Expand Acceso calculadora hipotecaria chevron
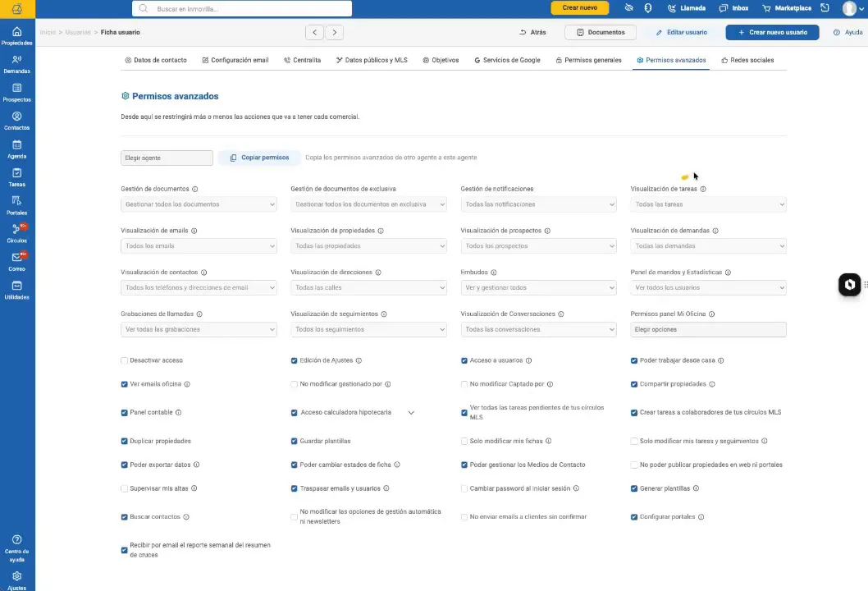Screen dimensions: 868x591 [x=411, y=413]
